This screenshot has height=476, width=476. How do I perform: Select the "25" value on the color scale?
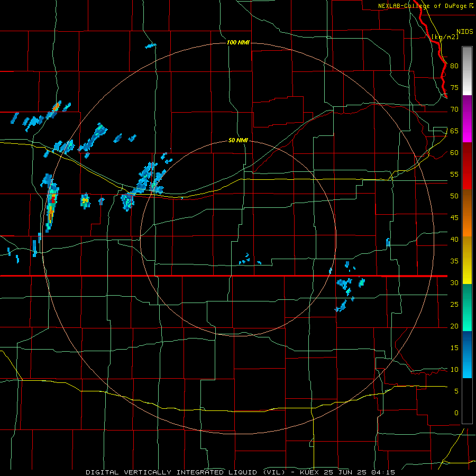click(x=454, y=305)
